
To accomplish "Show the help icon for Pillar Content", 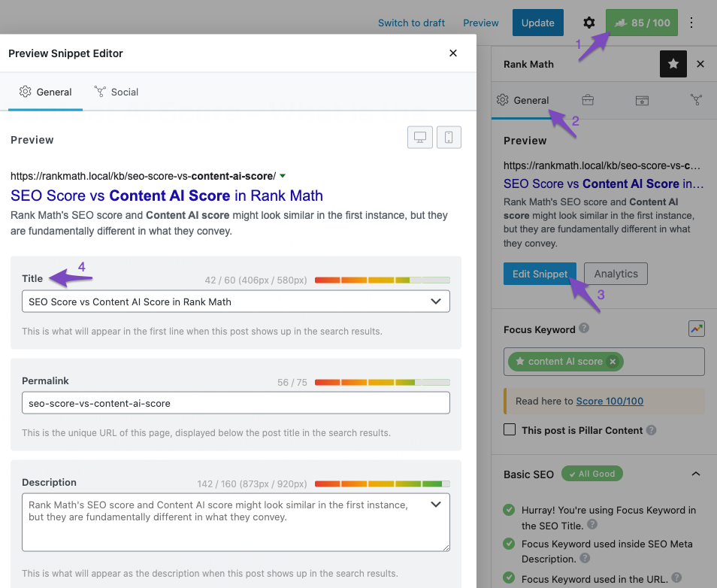I will [651, 430].
